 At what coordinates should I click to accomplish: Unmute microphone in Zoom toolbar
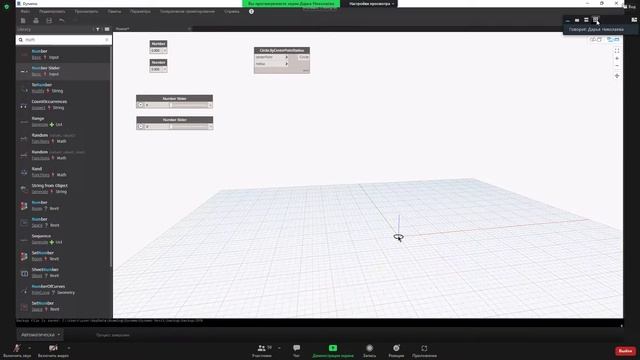[17, 351]
